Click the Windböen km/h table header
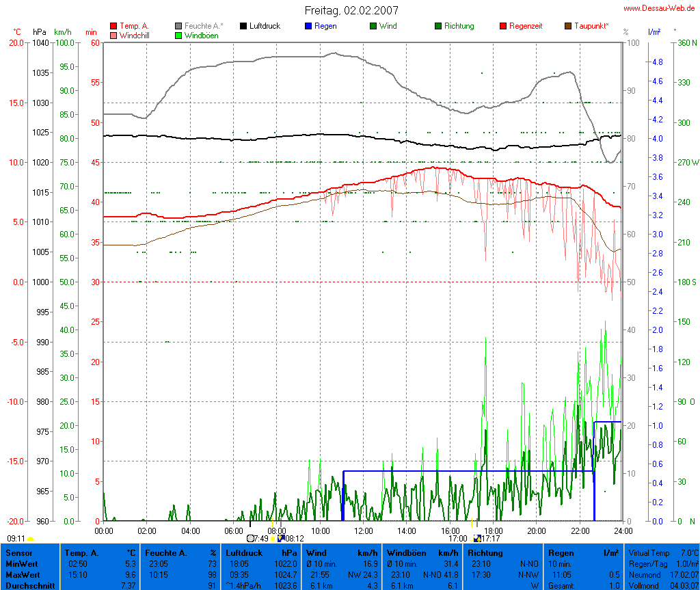The height and width of the screenshot is (590, 700). pos(421,552)
